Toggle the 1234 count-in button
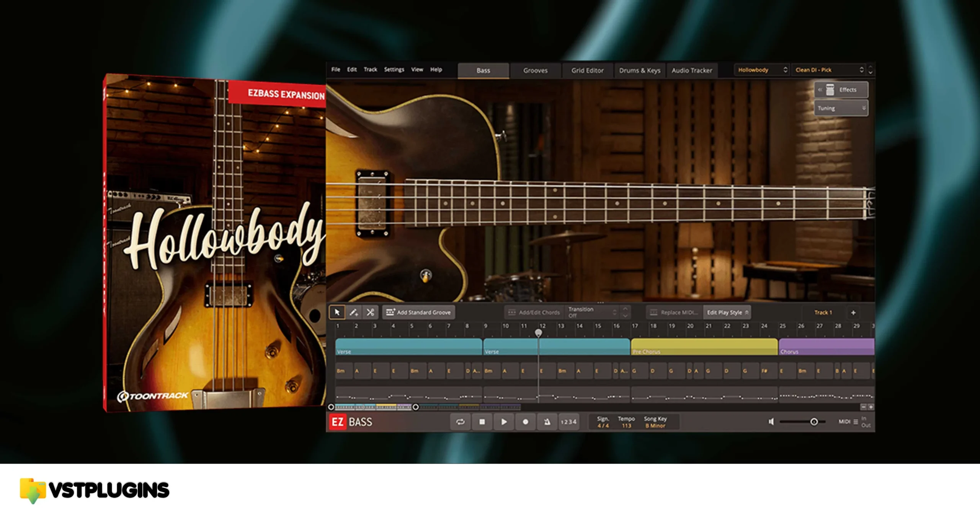This screenshot has height=519, width=980. tap(568, 421)
